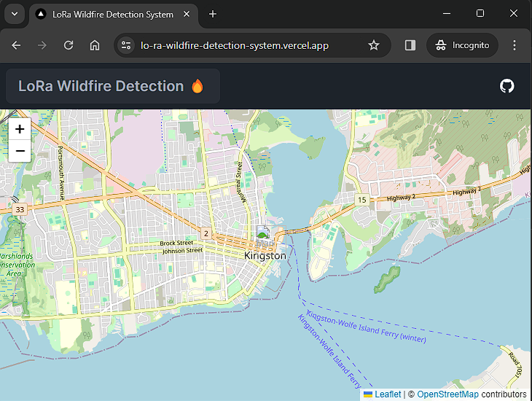
Task: Click the Kingston-Wolfe Island Ferry (winter) label
Action: [x=366, y=327]
